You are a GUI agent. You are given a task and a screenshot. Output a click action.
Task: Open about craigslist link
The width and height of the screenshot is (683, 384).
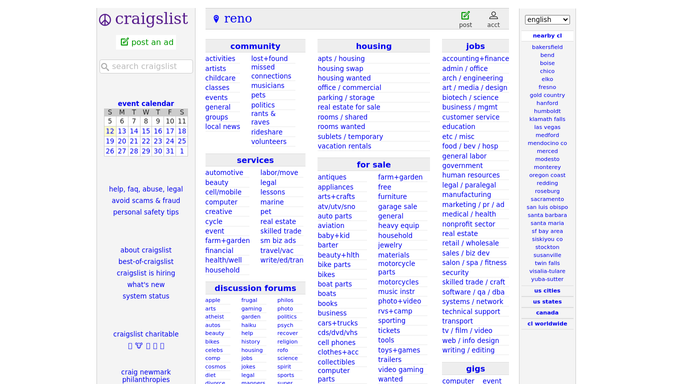click(x=146, y=250)
